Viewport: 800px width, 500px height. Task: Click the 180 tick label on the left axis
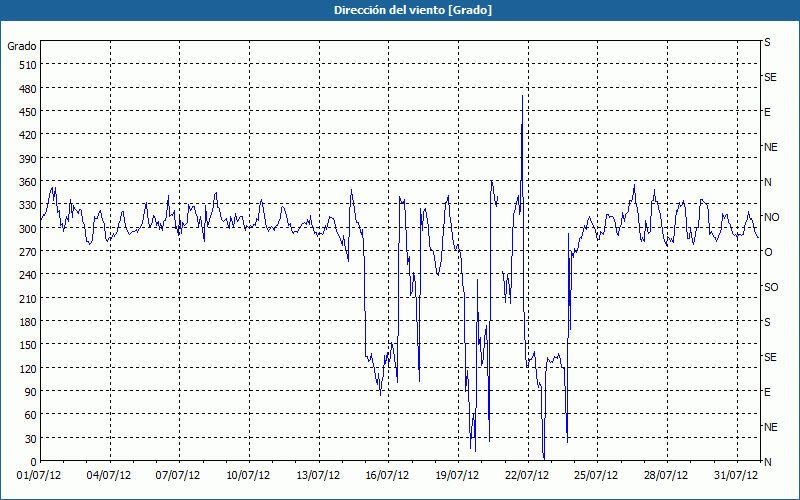[28, 322]
